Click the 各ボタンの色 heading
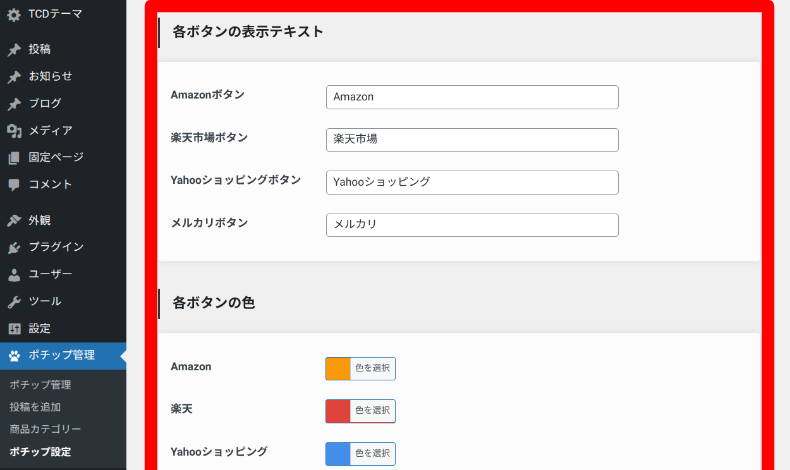The height and width of the screenshot is (470, 790). (214, 303)
